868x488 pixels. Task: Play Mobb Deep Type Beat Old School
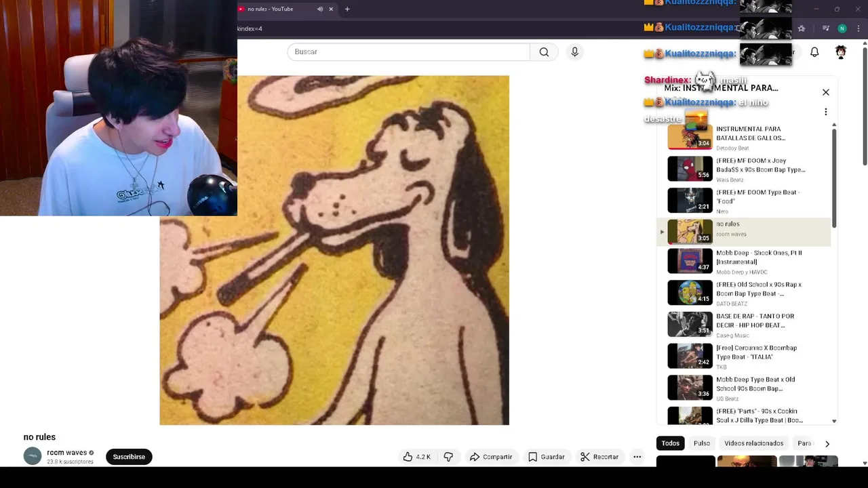[x=745, y=388]
